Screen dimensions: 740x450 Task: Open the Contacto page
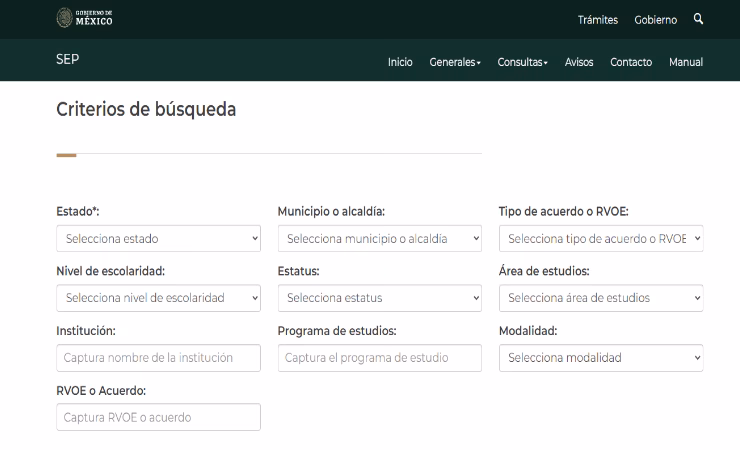coord(631,62)
